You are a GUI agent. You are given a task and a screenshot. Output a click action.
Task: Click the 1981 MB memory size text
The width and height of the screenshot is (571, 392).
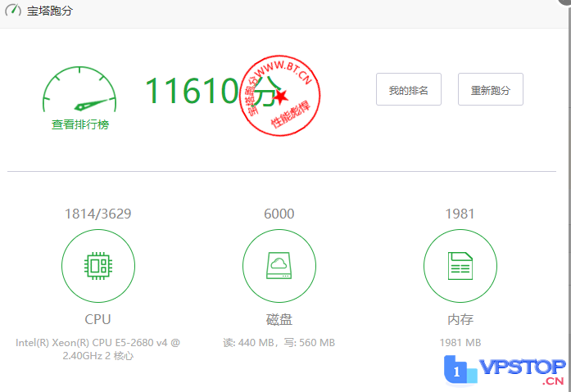pos(460,343)
